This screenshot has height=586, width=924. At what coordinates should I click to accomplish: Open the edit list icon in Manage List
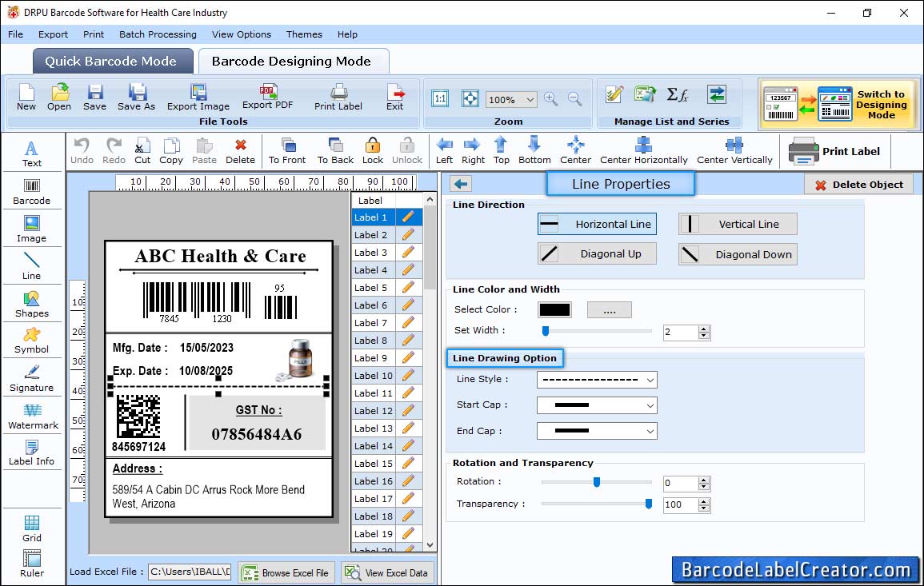(x=614, y=94)
